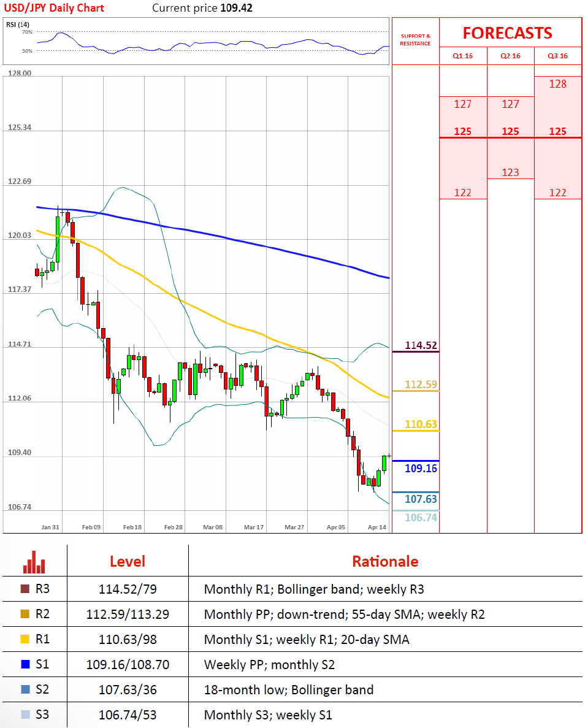Click the Rationale column header
The height and width of the screenshot is (728, 585).
(385, 561)
